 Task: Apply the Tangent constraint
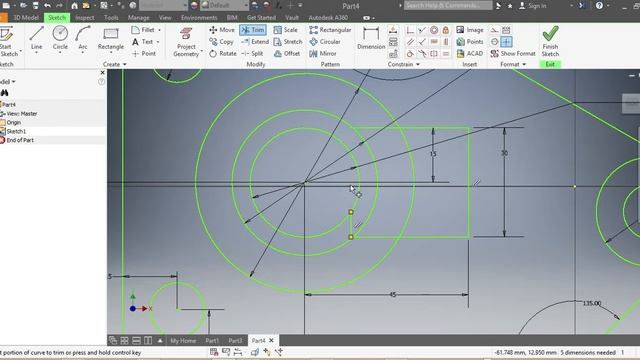pyautogui.click(x=410, y=53)
